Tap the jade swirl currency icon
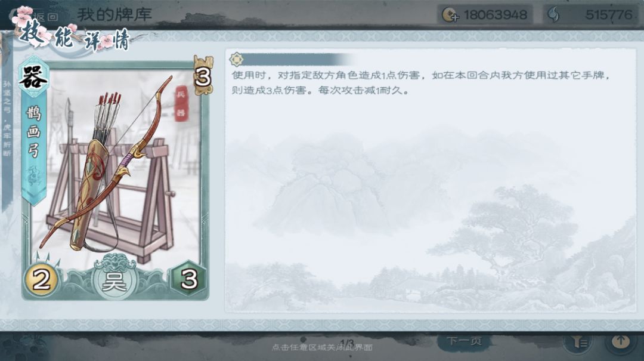Screen dimensions: 644x361 553,16
